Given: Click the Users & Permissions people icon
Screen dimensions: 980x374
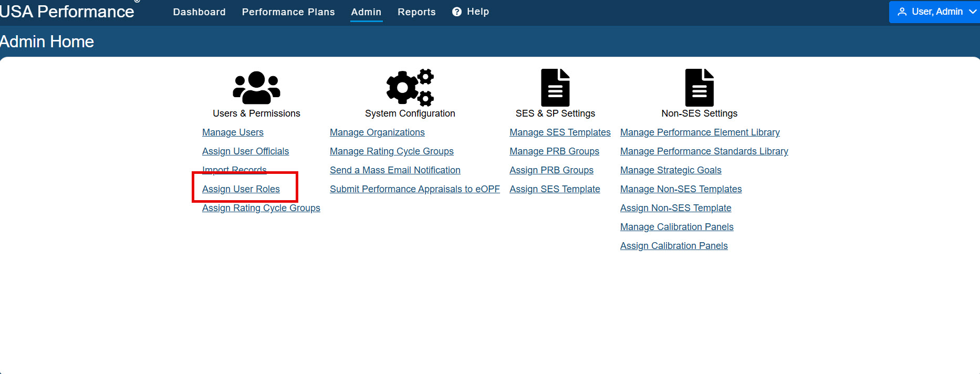Looking at the screenshot, I should [256, 87].
